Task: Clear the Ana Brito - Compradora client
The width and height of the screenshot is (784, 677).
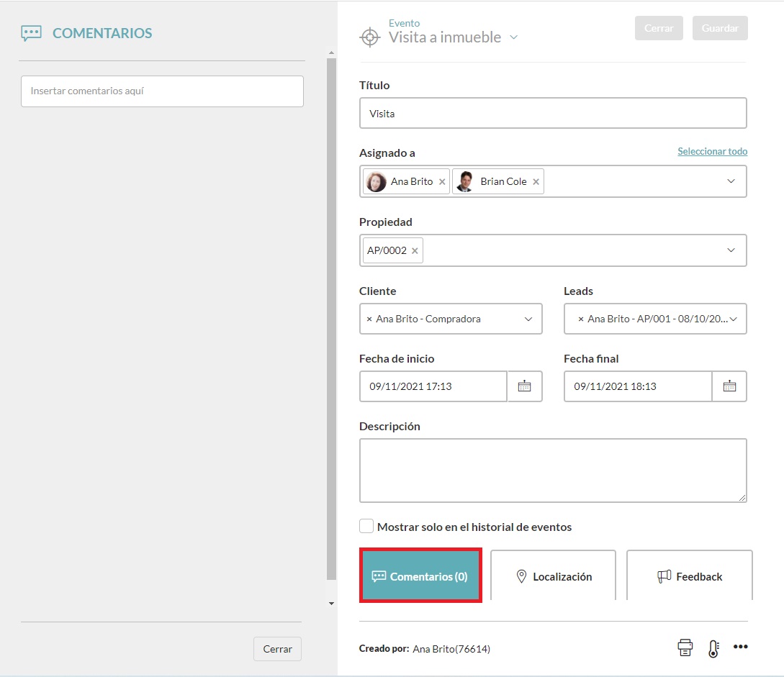Action: [369, 319]
